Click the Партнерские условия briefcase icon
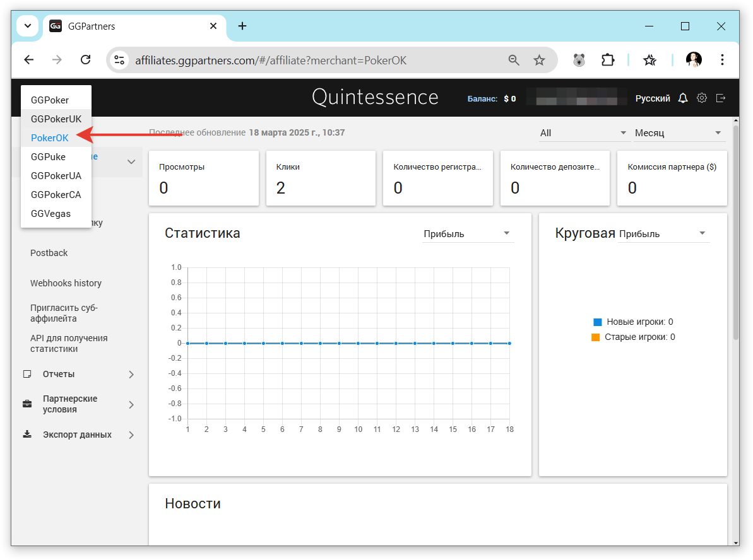 click(27, 404)
